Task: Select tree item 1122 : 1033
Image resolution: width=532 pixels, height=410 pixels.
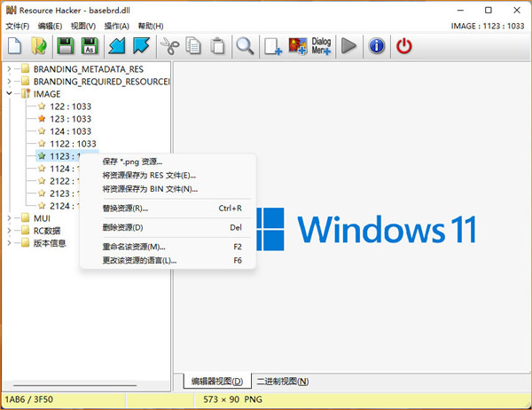Action: coord(73,144)
